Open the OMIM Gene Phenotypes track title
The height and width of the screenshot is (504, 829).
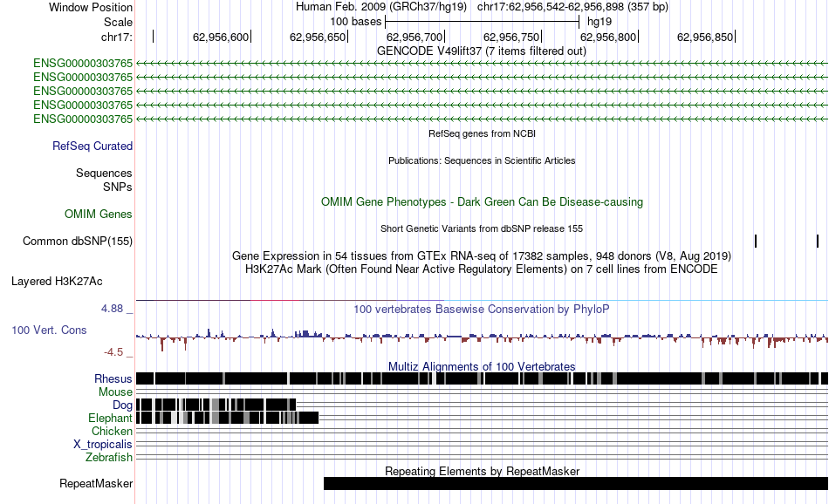482,201
